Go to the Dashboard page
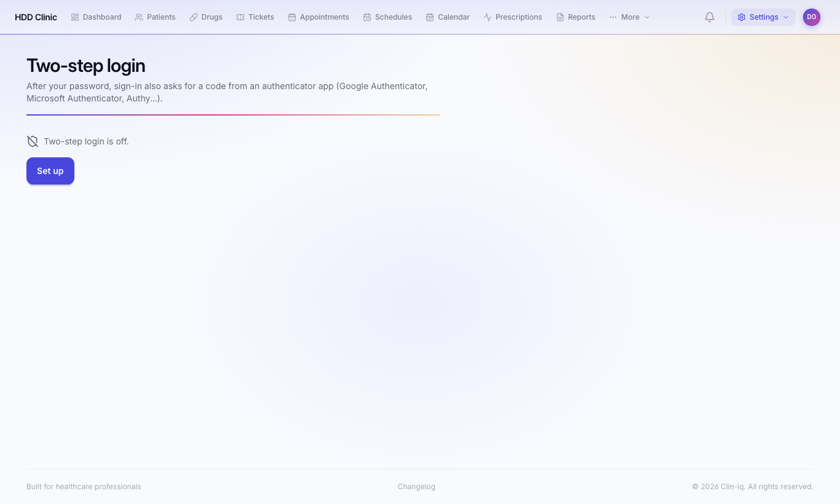 [x=96, y=17]
